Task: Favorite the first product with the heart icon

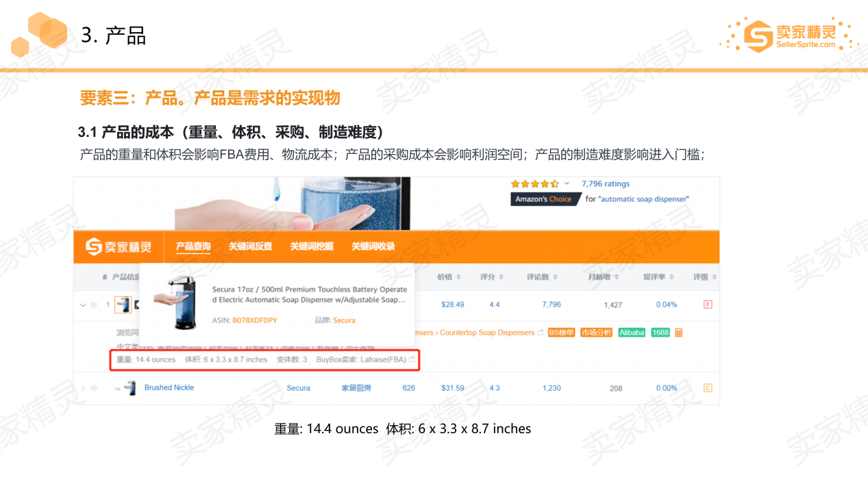Action: [x=92, y=305]
